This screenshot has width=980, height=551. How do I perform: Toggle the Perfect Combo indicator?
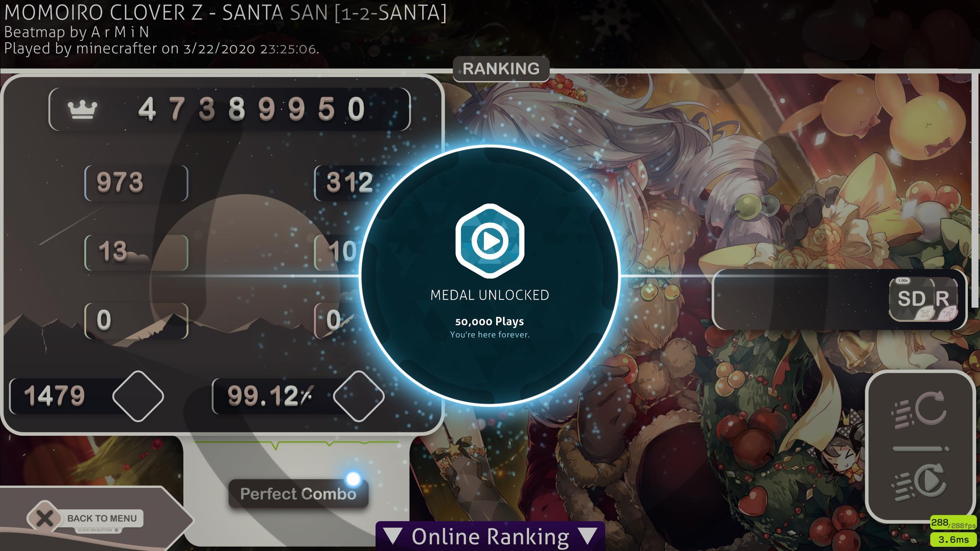coord(298,493)
